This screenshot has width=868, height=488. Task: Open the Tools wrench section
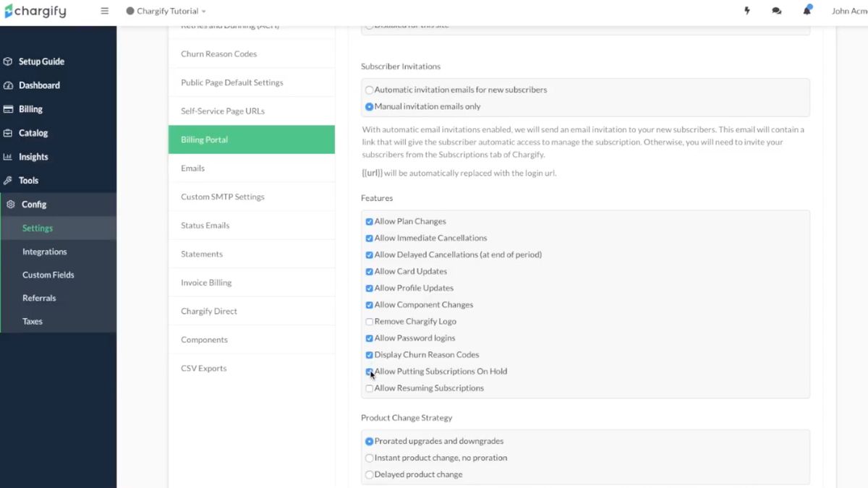click(28, 181)
